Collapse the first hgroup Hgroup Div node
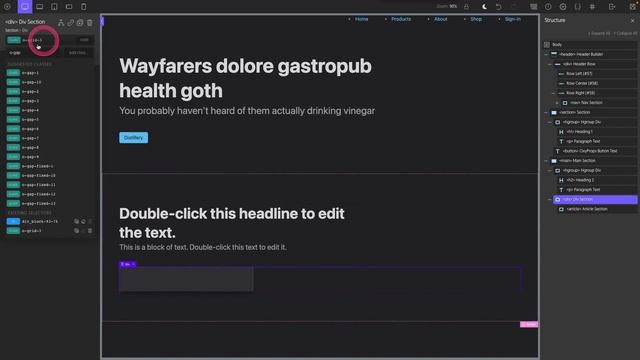The height and width of the screenshot is (360, 640). point(550,122)
